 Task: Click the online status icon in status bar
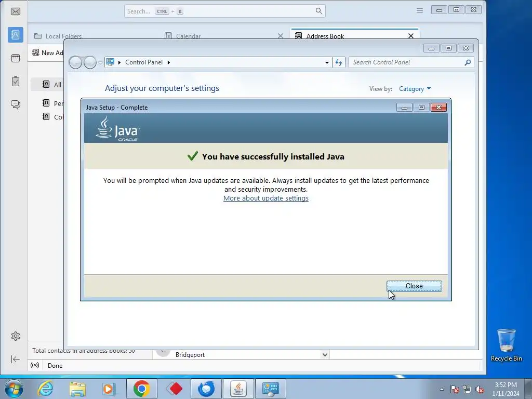[x=35, y=365]
